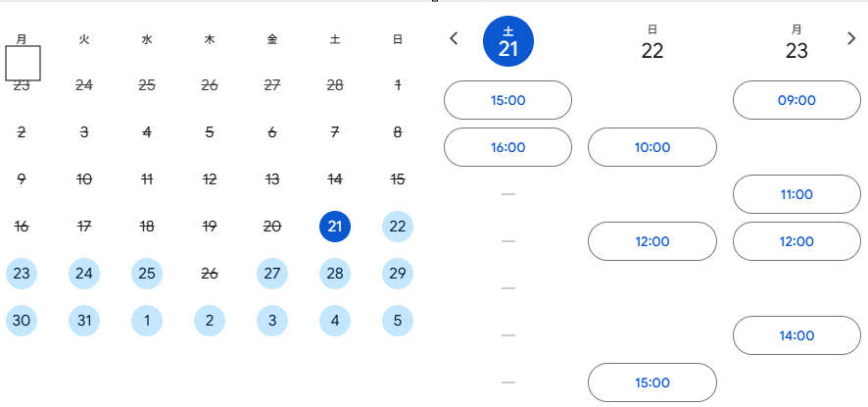Select date 31 in the calendar
868x407 pixels.
coord(84,321)
